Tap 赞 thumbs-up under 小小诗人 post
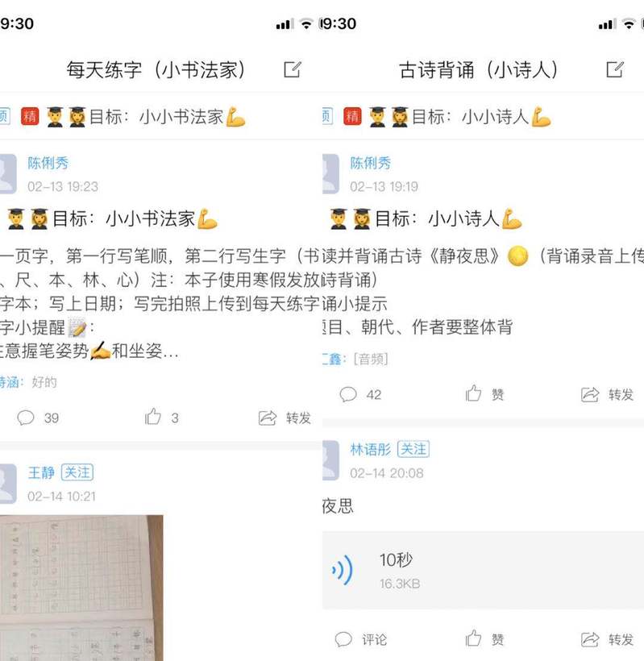The width and height of the screenshot is (644, 661). point(484,394)
